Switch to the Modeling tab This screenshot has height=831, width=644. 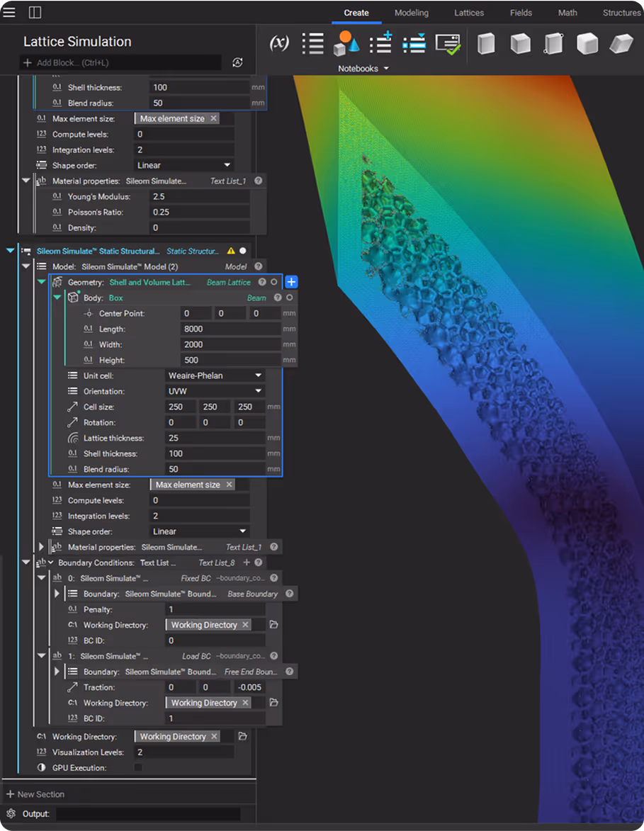tap(412, 13)
